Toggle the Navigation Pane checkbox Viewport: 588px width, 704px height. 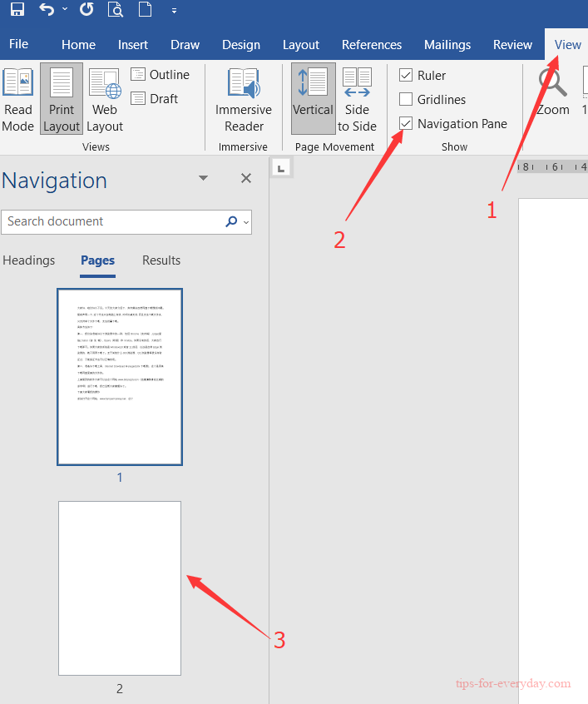tap(406, 123)
